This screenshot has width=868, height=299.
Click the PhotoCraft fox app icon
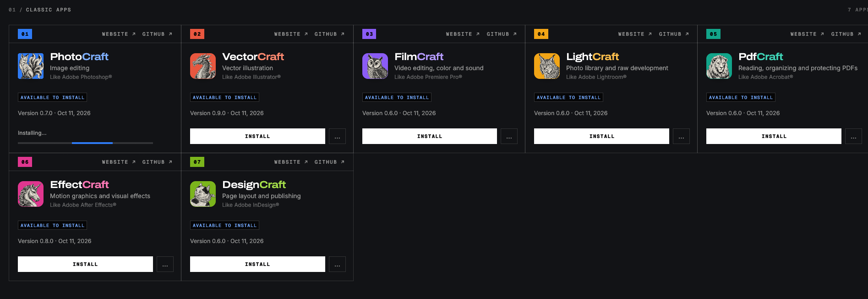tap(31, 66)
